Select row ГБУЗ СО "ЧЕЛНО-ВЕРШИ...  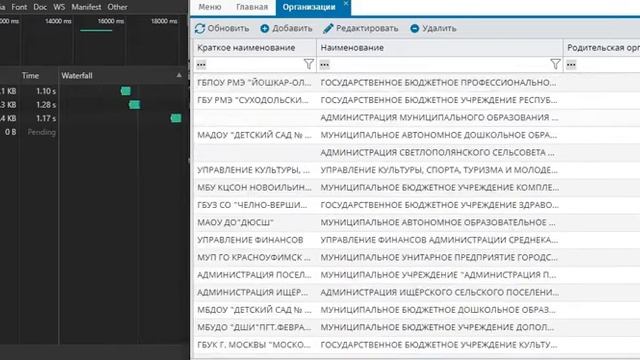(x=416, y=205)
